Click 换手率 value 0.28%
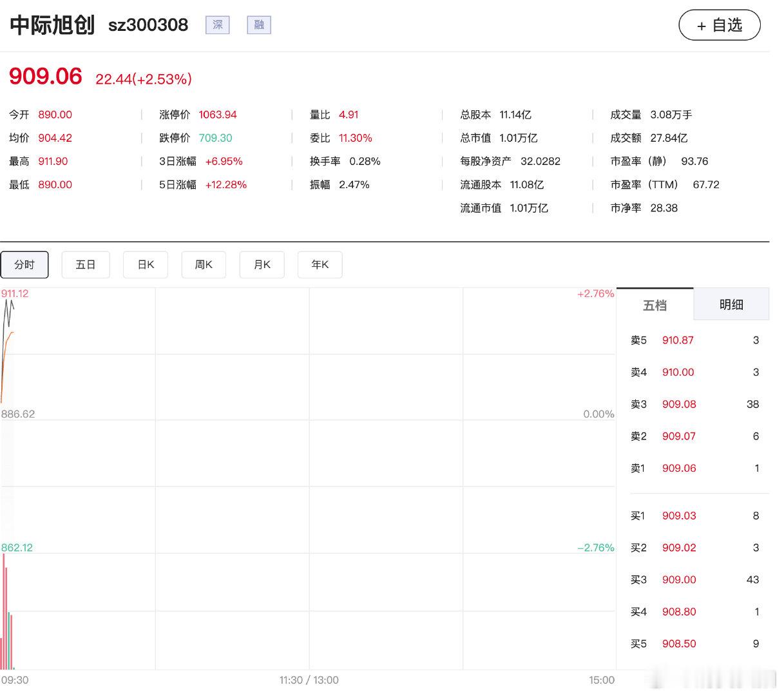Viewport: 784px width, 696px height. pyautogui.click(x=365, y=161)
